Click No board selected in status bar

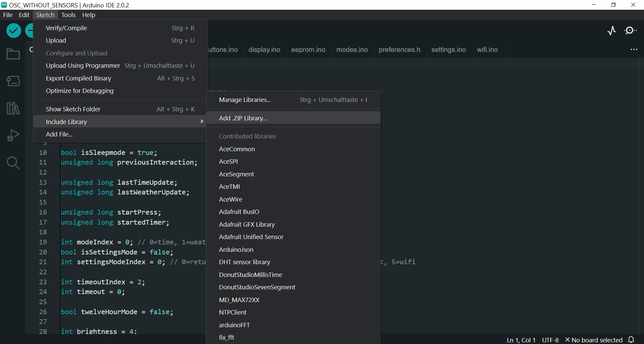click(x=594, y=340)
